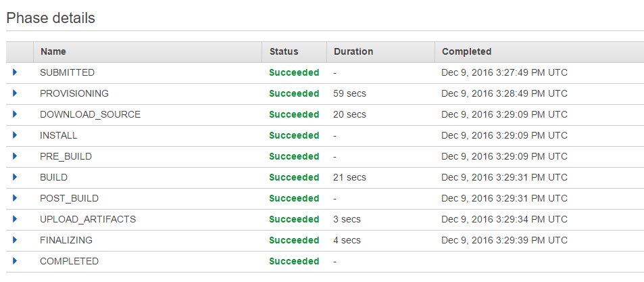
Task: Click the Completed column header
Action: pyautogui.click(x=466, y=52)
